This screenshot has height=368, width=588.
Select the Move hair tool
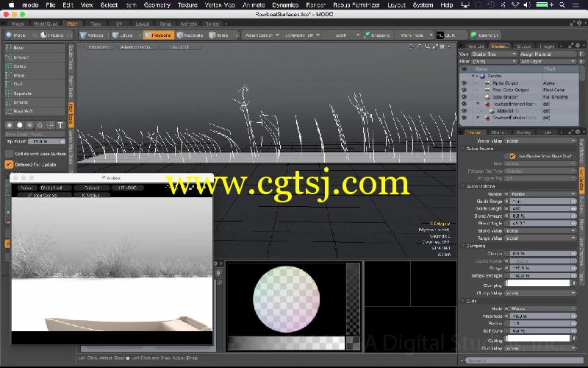[x=35, y=75]
